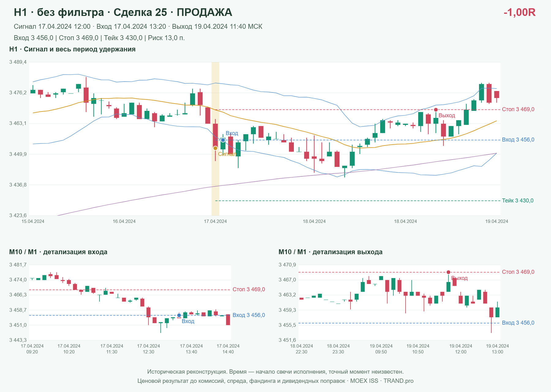Screen dimensions: 551x392
Task: Click the 3 481,7 axis label in the entry chart
Action: point(18,265)
